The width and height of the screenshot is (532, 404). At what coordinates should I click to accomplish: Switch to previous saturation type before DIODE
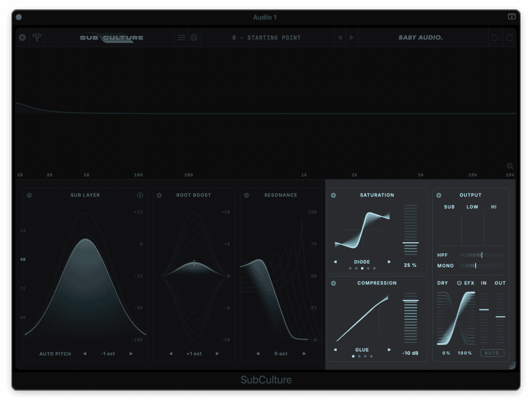pos(335,262)
